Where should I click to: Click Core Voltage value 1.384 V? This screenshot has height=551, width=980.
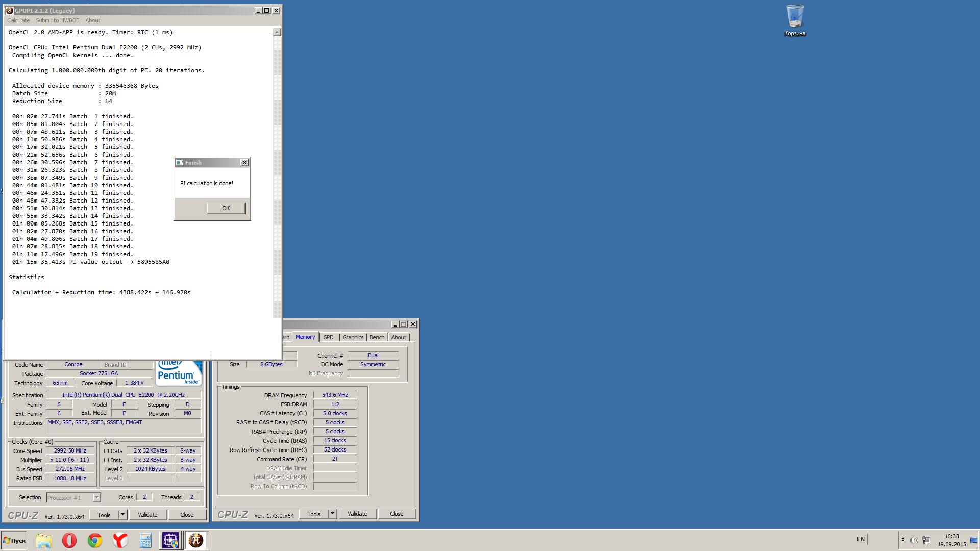point(134,383)
